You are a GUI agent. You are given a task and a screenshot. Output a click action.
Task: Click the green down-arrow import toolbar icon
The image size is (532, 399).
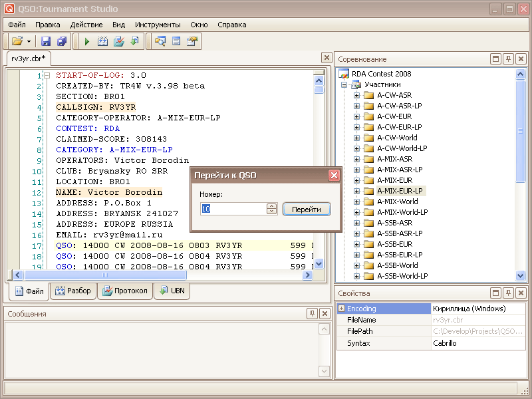click(134, 41)
